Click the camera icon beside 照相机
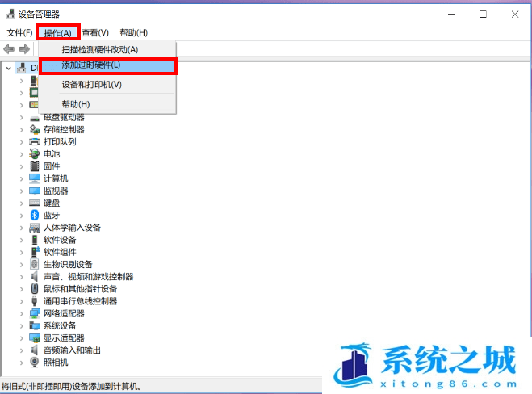The image size is (532, 394). click(35, 363)
